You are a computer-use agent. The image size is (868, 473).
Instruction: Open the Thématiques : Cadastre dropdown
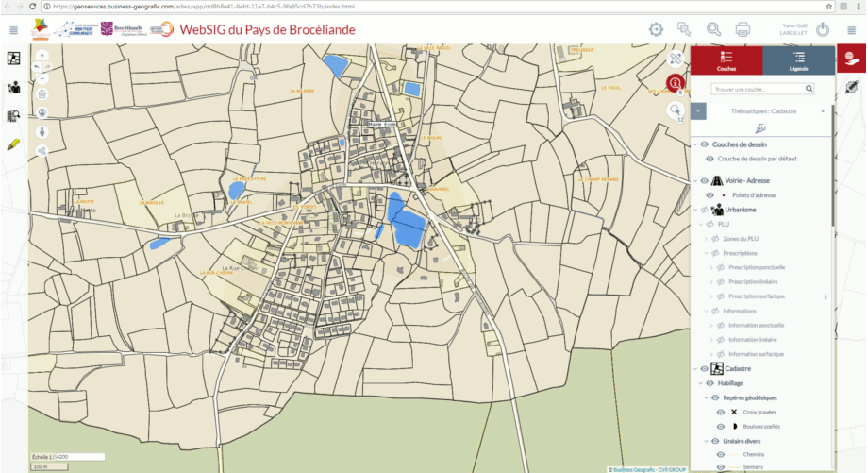tap(824, 111)
